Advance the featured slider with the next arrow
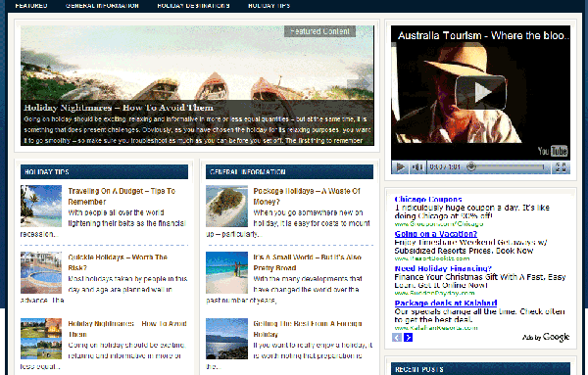This screenshot has width=588, height=375. point(360,83)
